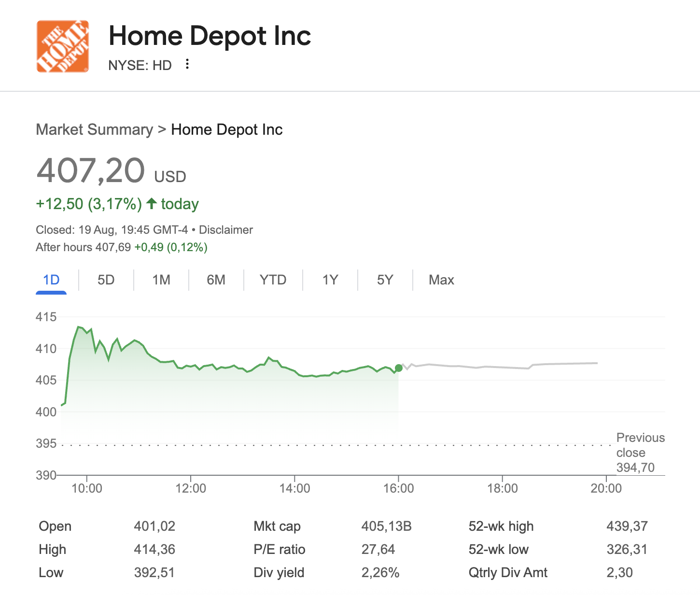This screenshot has height=595, width=700.
Task: Select the 1D time range tab
Action: pos(51,280)
